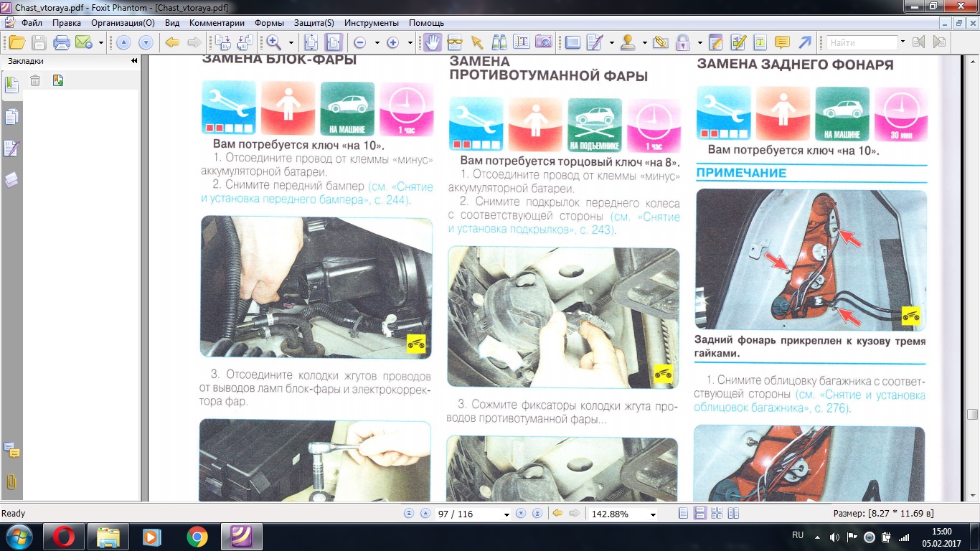Viewport: 980px width, 551px height.
Task: Launch Opera from the taskbar
Action: click(63, 537)
